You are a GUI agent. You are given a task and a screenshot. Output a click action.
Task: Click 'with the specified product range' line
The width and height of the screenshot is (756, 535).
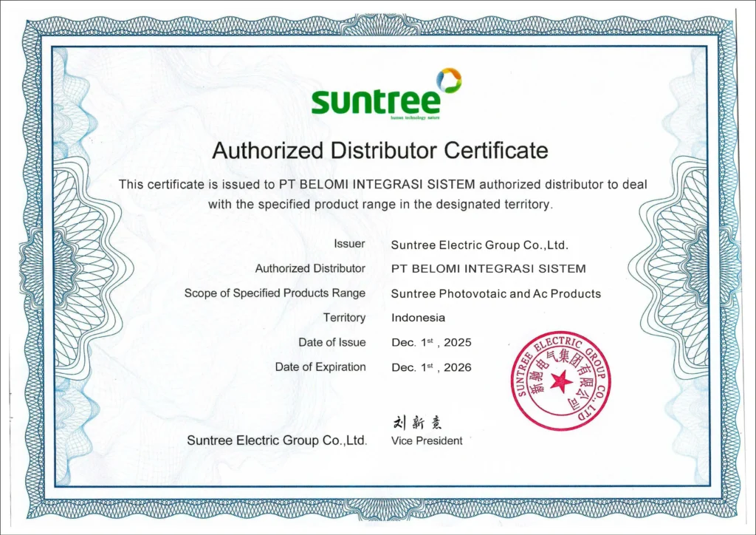point(381,205)
